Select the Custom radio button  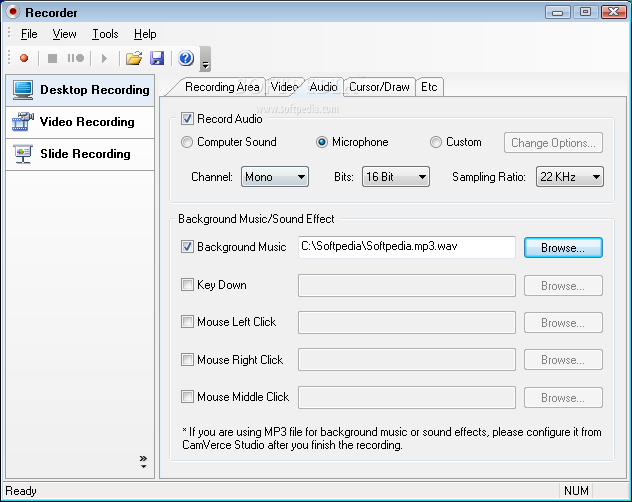point(436,142)
